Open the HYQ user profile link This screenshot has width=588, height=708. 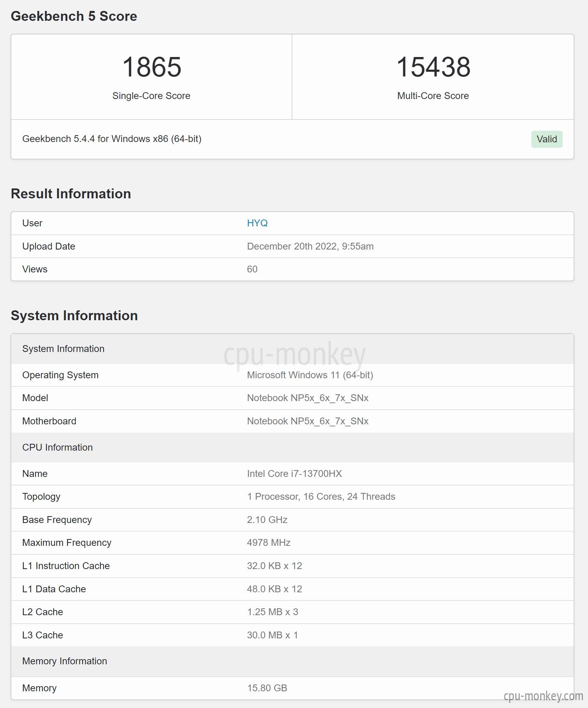(x=257, y=223)
